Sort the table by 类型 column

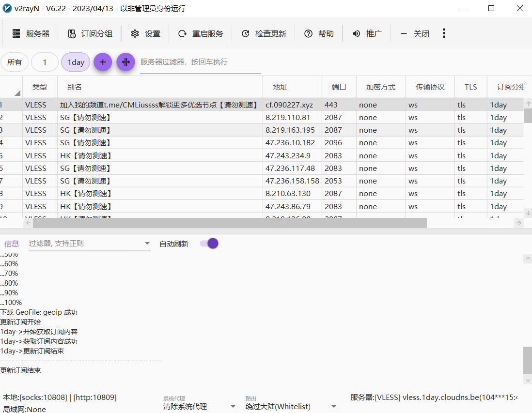point(40,87)
